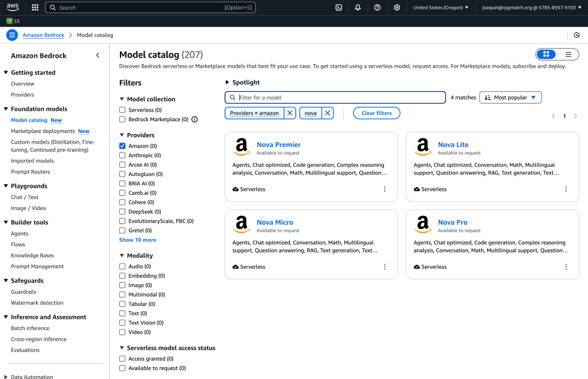Open the S3 shortcut in favorites bar
Screen dimensions: 588x379
[x=13, y=21]
